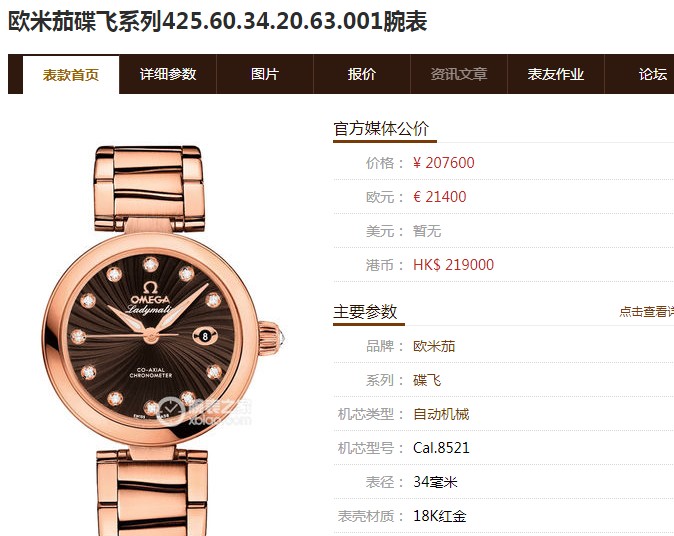Image resolution: width=674 pixels, height=536 pixels.
Task: Click the 碟飞 series link
Action: [427, 380]
